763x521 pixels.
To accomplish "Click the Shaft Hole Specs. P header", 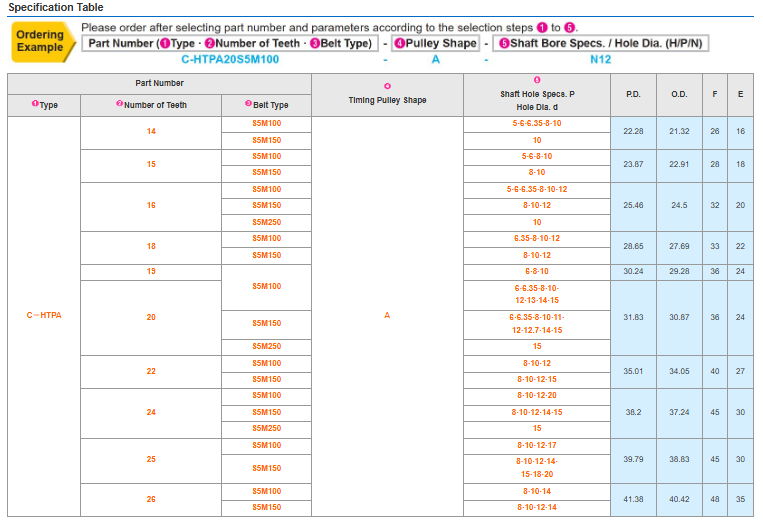I will tap(537, 95).
